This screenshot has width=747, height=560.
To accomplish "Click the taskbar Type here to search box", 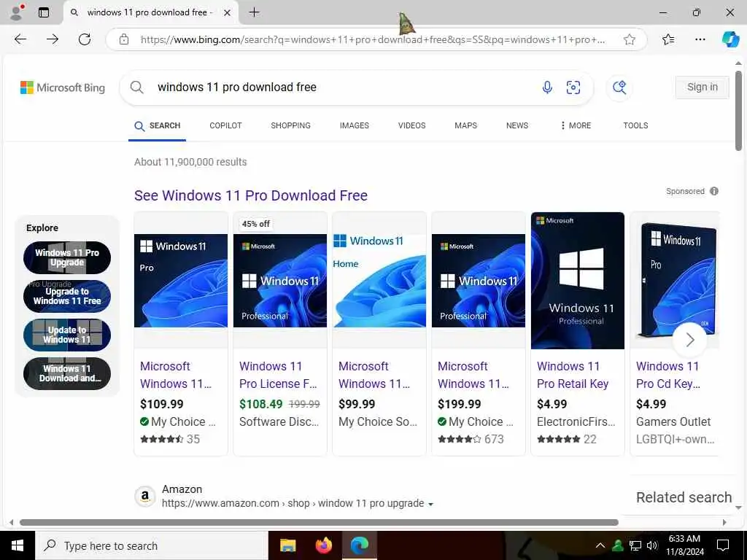I will point(152,545).
